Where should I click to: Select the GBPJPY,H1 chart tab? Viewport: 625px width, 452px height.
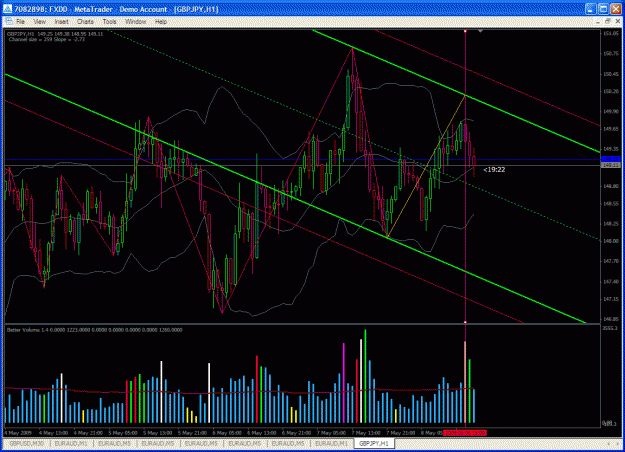(373, 443)
